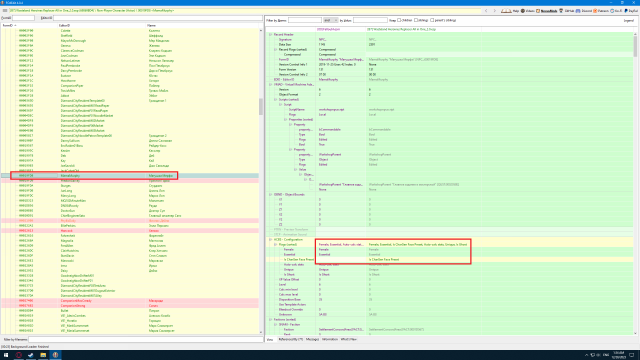Collapse the Record Flags (sorted) node
Viewport: 640px width, 360px height.
pyautogui.click(x=276, y=49)
